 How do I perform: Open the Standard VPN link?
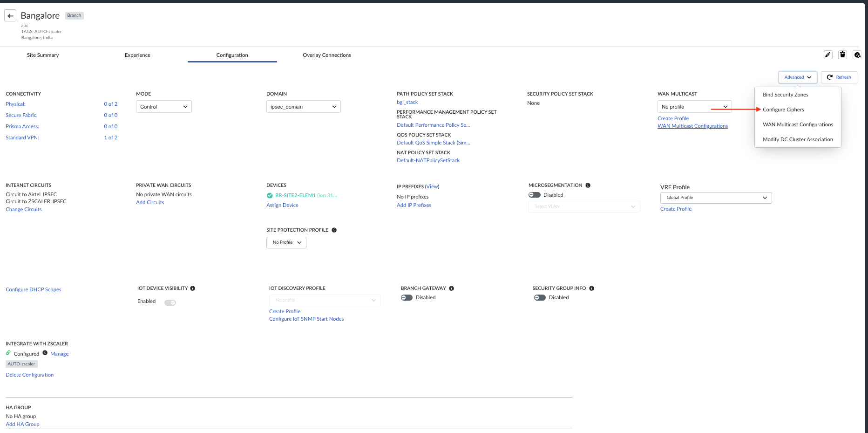click(22, 137)
